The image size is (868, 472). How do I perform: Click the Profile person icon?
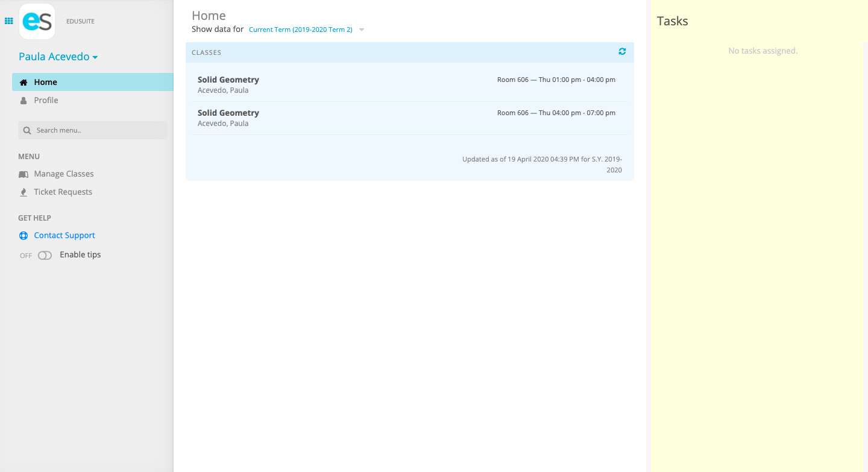24,101
